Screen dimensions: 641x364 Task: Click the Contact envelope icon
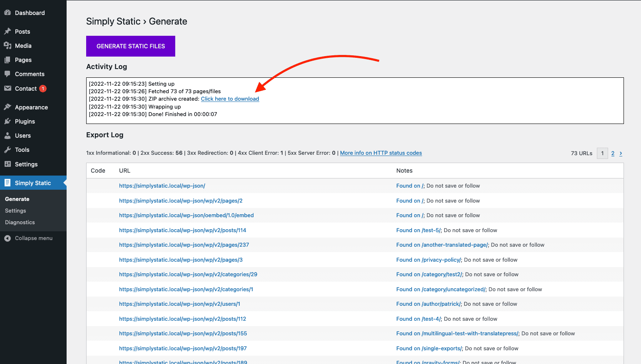(7, 89)
